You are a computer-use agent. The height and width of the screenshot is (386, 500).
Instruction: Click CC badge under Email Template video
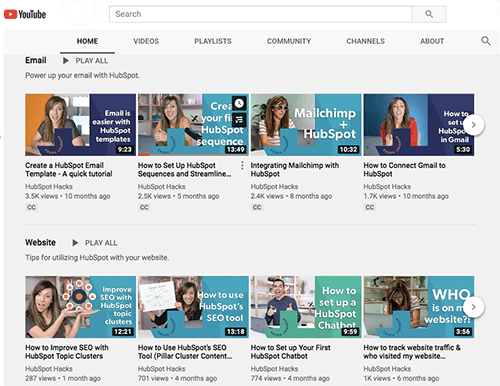coord(31,207)
